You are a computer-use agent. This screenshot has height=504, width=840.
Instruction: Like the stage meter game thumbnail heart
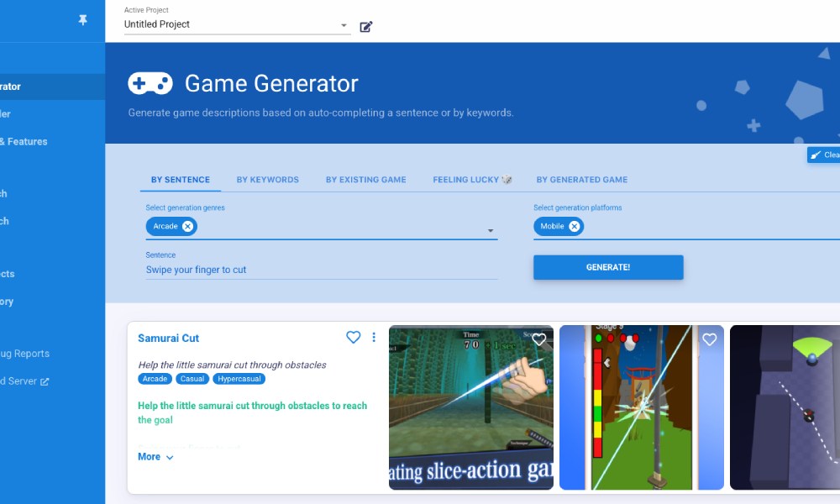coord(709,339)
